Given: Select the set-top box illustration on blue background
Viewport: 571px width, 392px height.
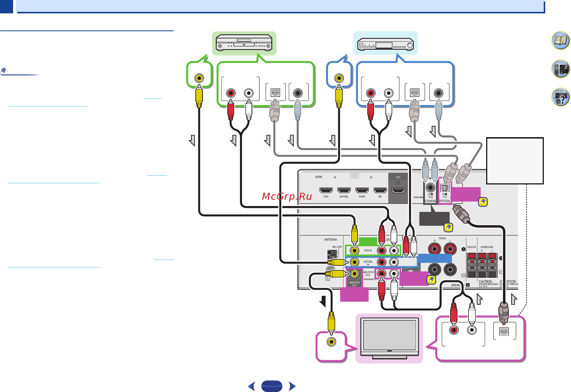Looking at the screenshot, I should point(386,44).
